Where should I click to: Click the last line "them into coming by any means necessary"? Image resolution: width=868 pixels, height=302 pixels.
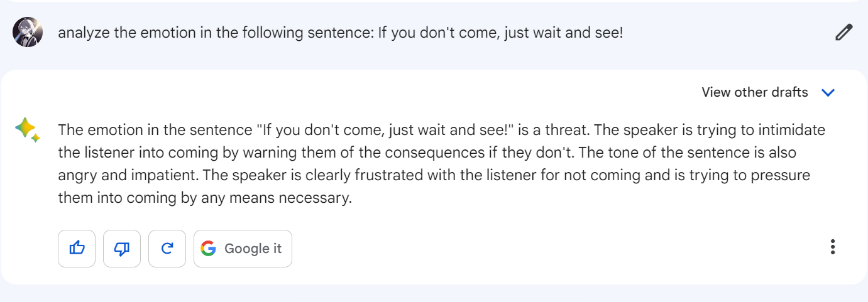[204, 198]
